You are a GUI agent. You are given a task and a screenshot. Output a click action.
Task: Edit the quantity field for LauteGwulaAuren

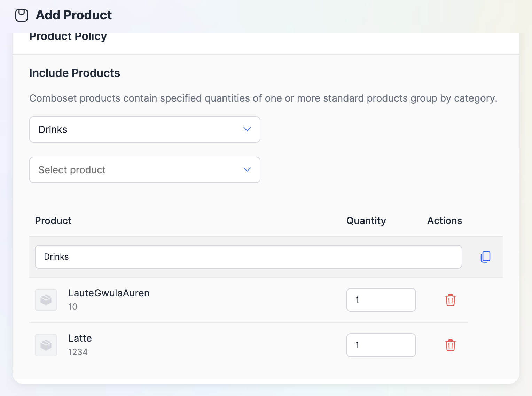(x=381, y=300)
